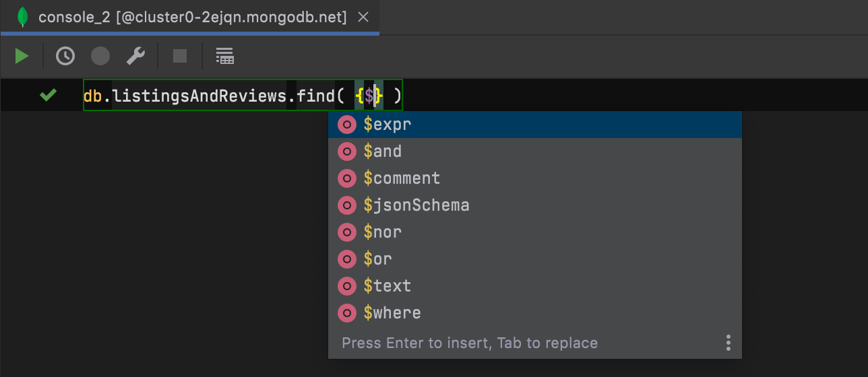
Task: Choose $nor from the suggestions
Action: click(x=383, y=232)
